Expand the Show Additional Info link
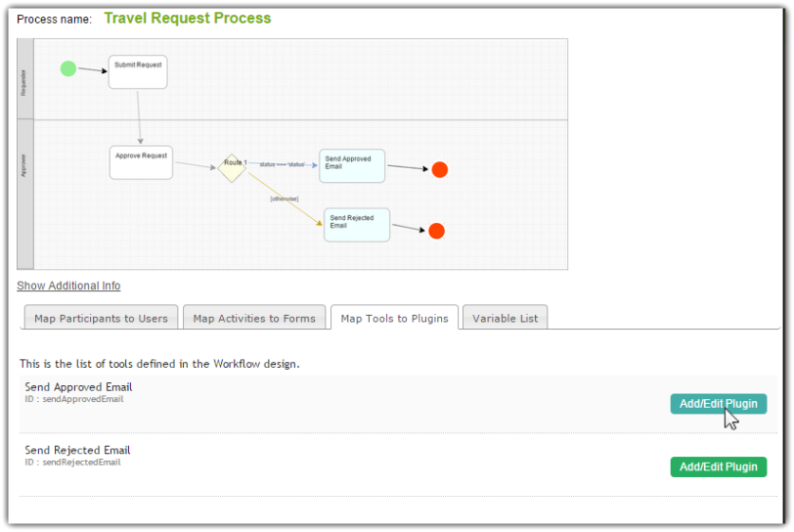This screenshot has width=794, height=532. point(68,286)
